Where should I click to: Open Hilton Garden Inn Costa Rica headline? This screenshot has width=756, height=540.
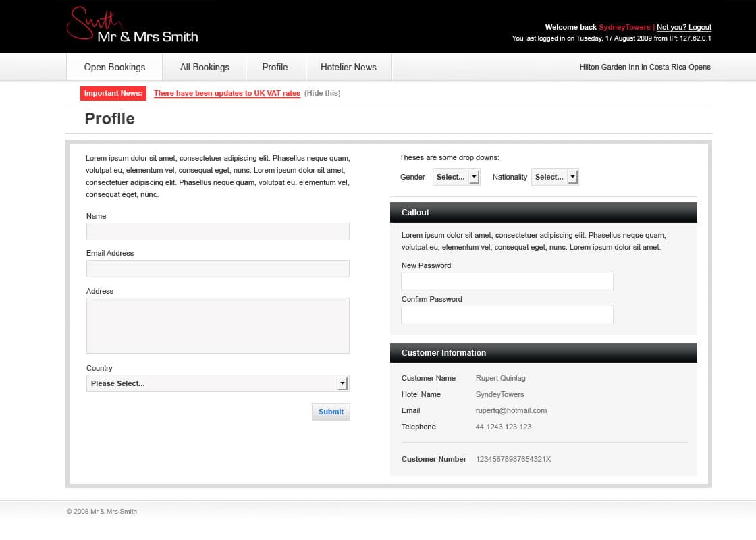(x=645, y=67)
